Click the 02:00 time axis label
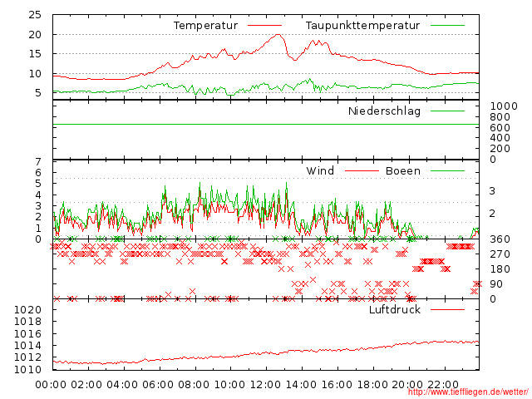Screen dimensions: 532x399 (86, 385)
